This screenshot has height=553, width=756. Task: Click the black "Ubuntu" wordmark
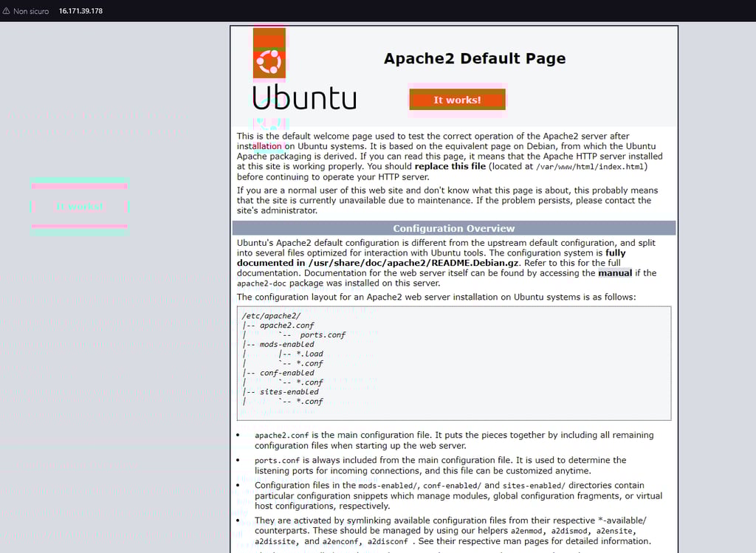point(304,97)
